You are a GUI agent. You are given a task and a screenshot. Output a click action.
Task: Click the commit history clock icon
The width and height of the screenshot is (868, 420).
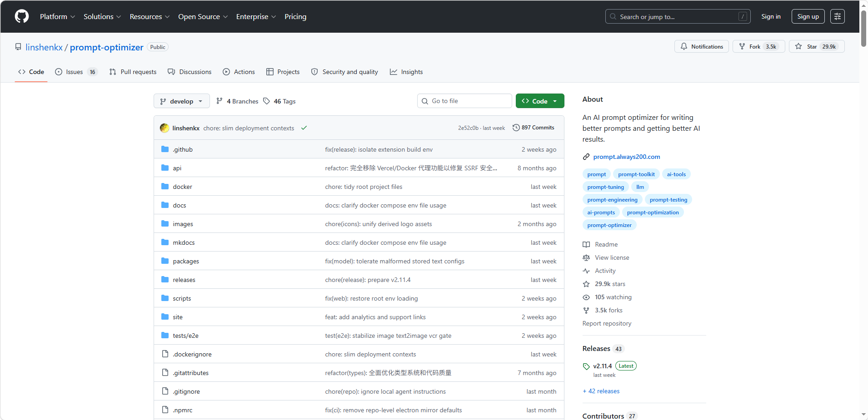tap(516, 128)
